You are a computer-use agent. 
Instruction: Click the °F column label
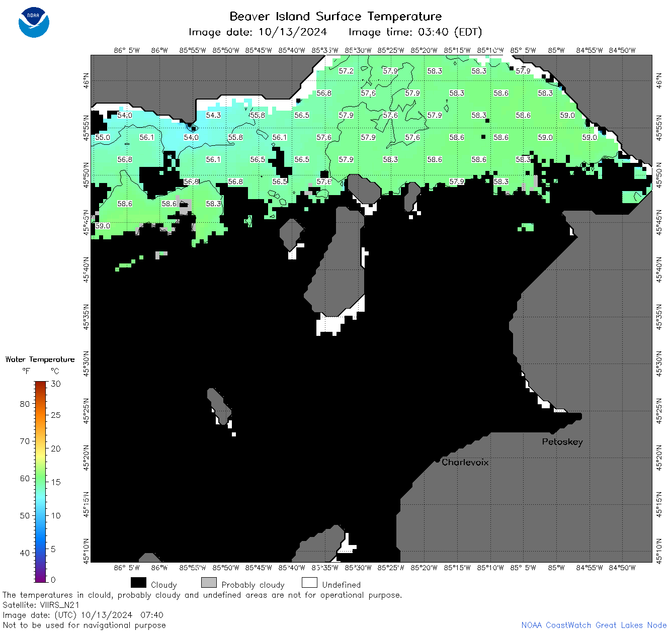pyautogui.click(x=26, y=371)
